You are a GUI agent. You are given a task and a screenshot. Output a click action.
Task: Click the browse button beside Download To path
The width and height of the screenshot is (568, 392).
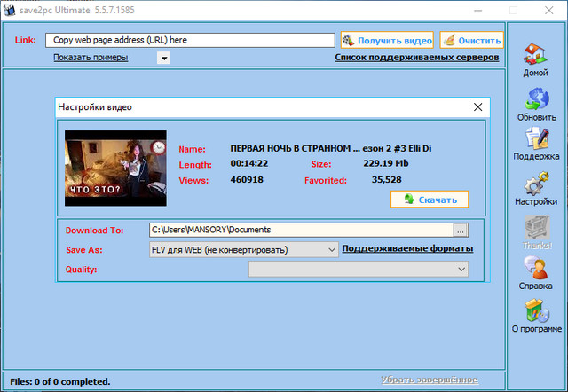click(460, 230)
